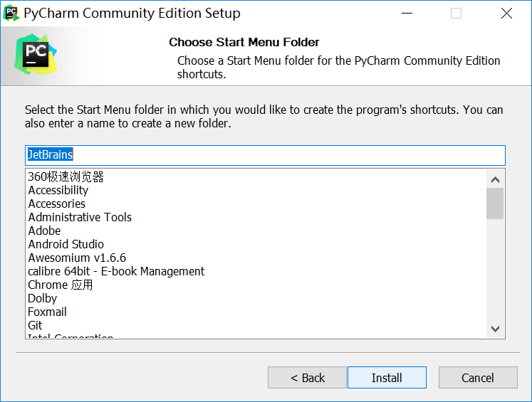
Task: Click the list scrollbar up arrow
Action: [x=496, y=178]
